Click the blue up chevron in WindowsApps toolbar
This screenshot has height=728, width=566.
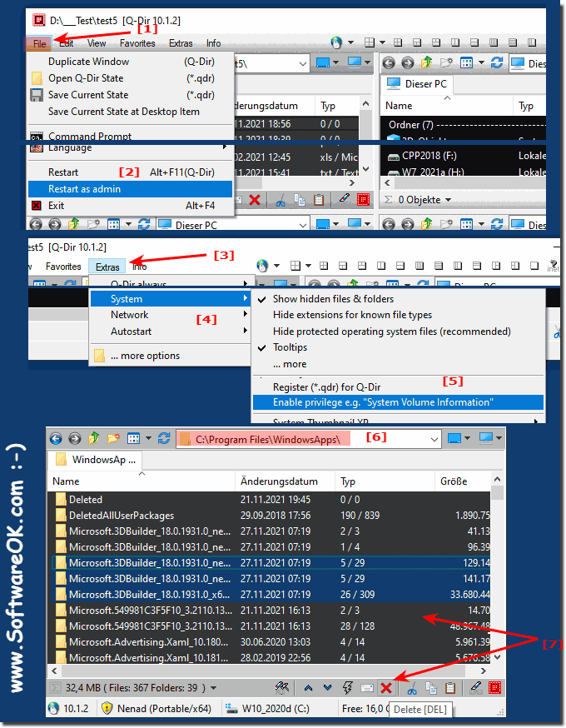[309, 688]
